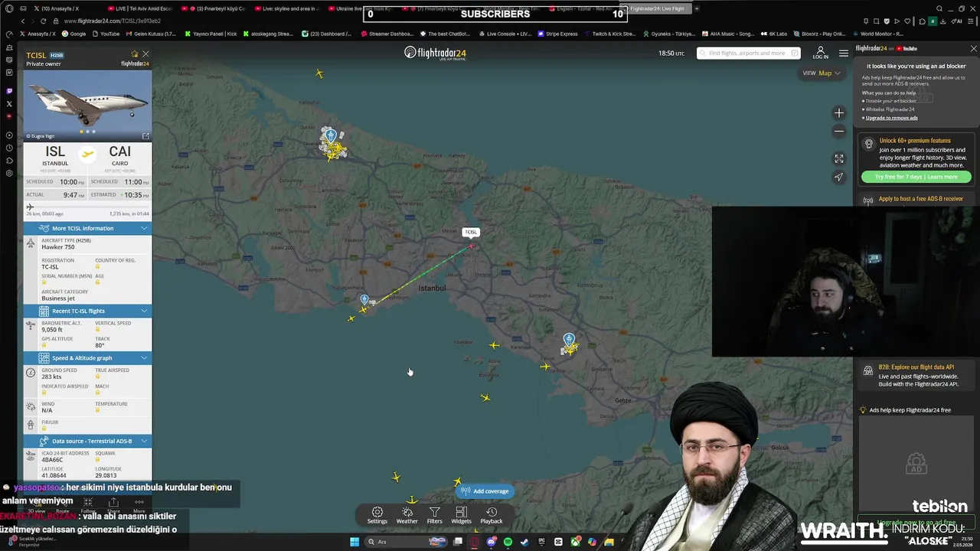Open the Google bookmark
980x551 pixels.
[73, 34]
